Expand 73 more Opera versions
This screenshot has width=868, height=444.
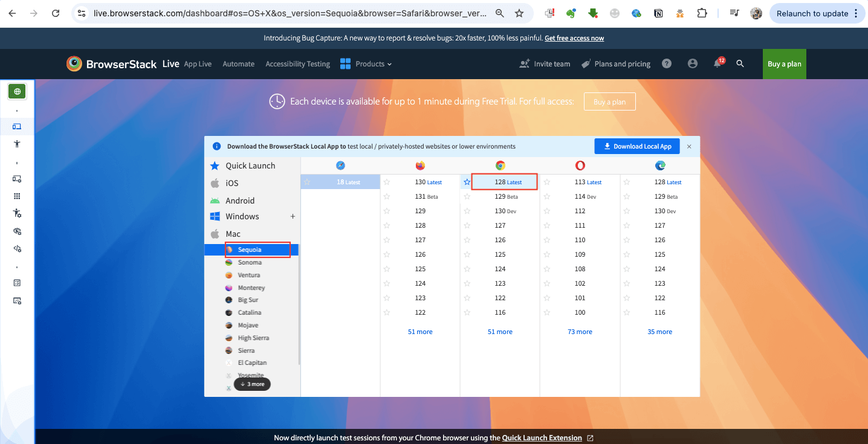(580, 332)
